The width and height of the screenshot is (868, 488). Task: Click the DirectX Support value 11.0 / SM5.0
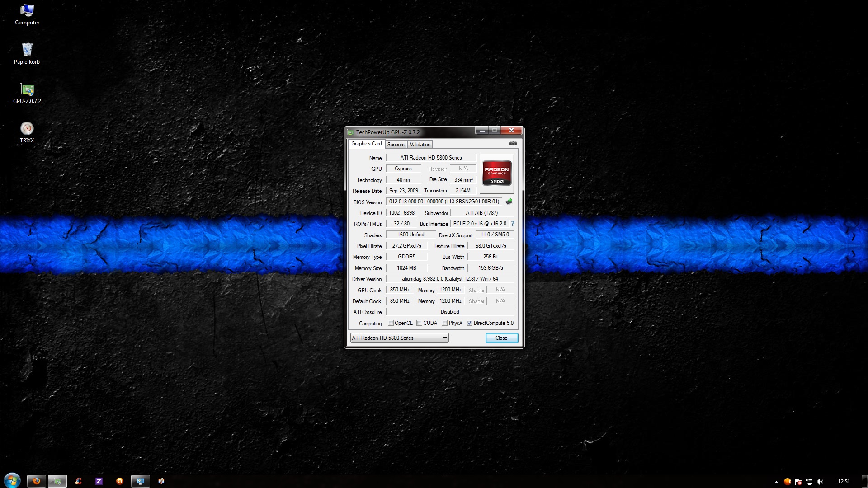pos(495,235)
